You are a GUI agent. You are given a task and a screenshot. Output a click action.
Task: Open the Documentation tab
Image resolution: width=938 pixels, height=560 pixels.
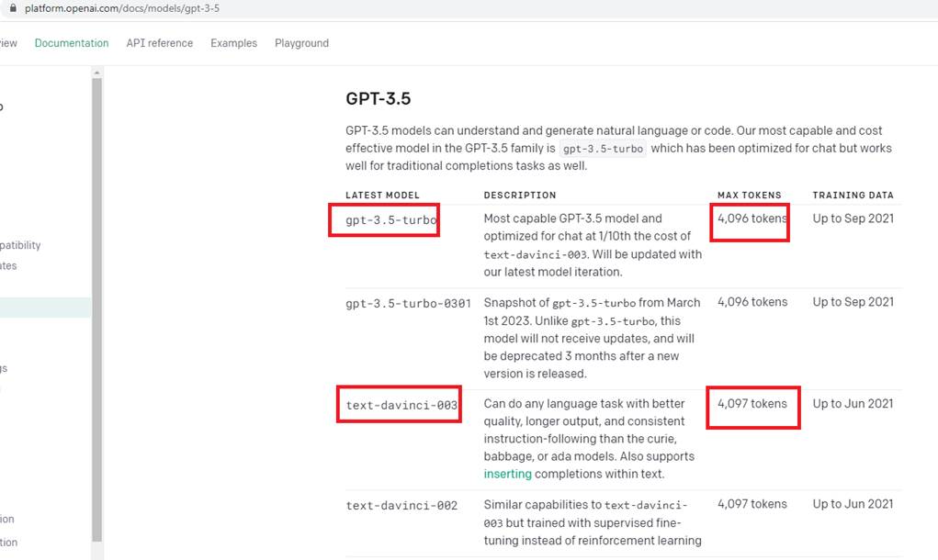(x=72, y=43)
